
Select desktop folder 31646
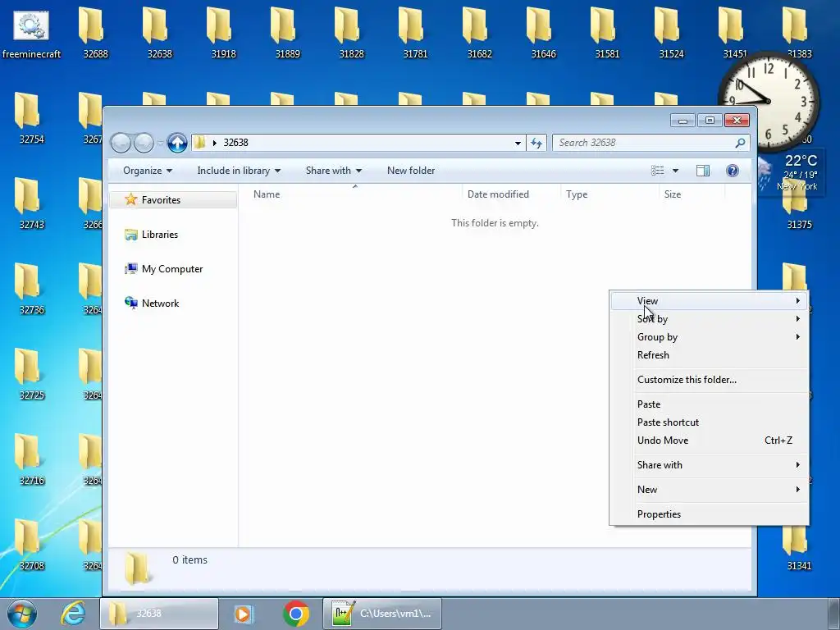tap(543, 33)
